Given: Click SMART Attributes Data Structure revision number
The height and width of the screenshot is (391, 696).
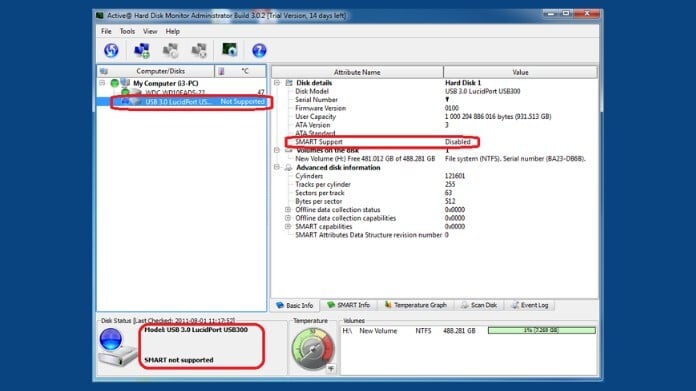Looking at the screenshot, I should point(368,235).
